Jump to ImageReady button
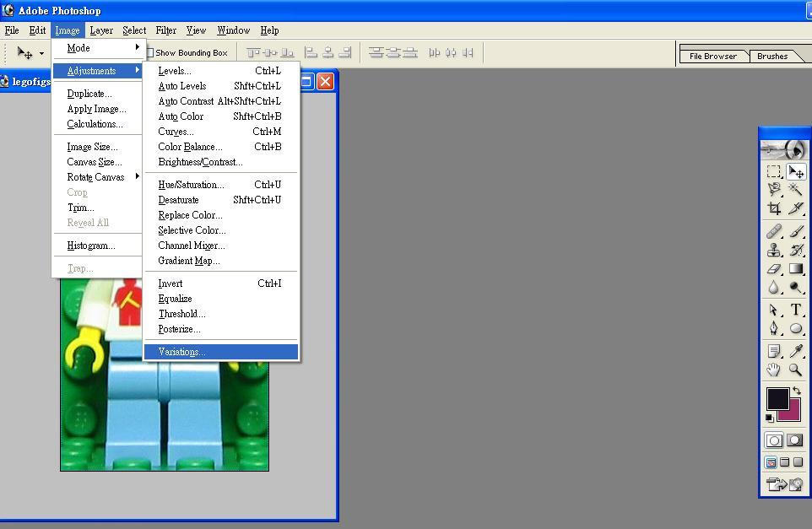The image size is (812, 529). tap(784, 484)
